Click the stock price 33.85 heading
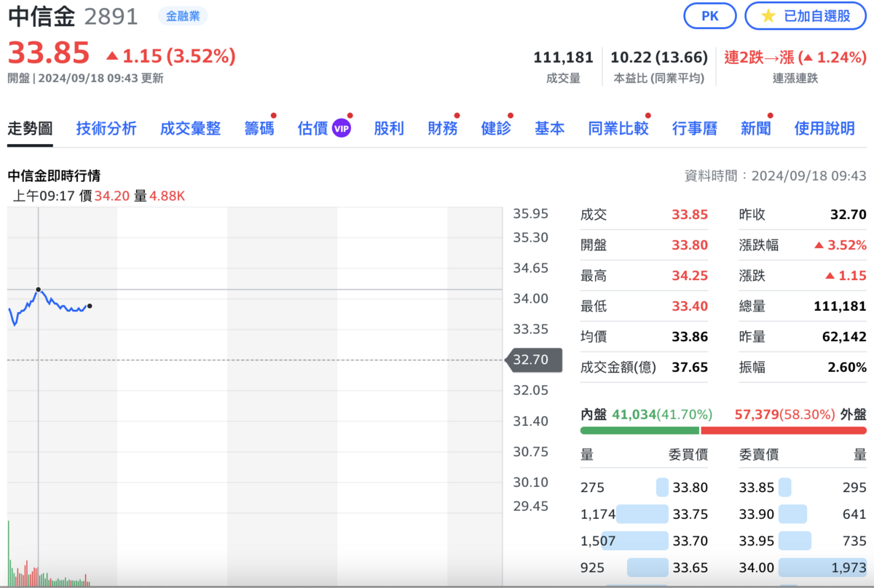 [49, 52]
